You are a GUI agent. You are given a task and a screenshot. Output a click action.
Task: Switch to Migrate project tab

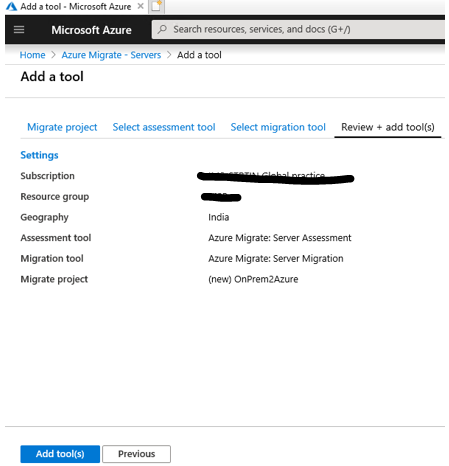pos(62,127)
